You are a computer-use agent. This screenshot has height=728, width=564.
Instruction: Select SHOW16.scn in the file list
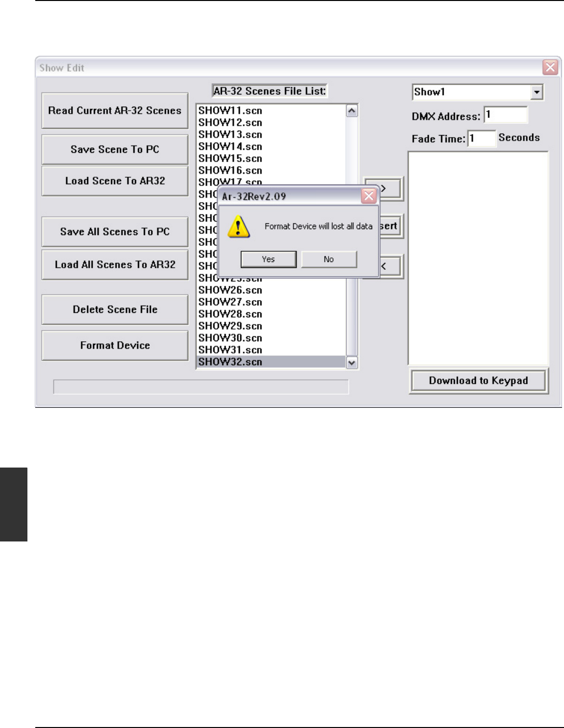coord(272,170)
